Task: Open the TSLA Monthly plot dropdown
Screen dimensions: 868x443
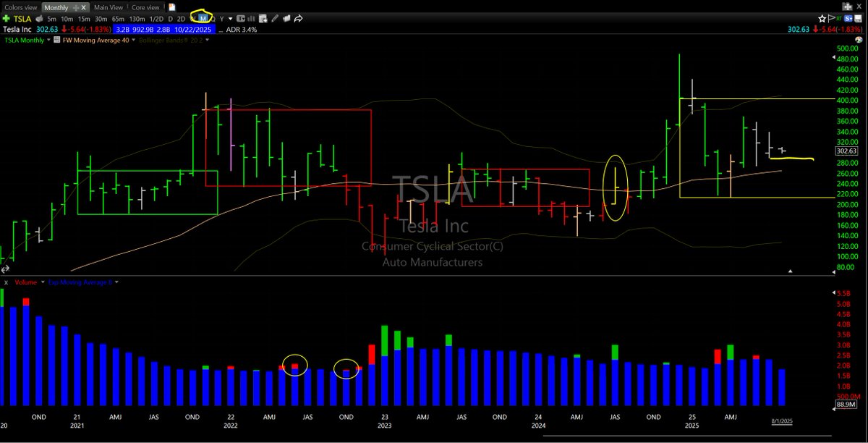Action: pyautogui.click(x=49, y=41)
